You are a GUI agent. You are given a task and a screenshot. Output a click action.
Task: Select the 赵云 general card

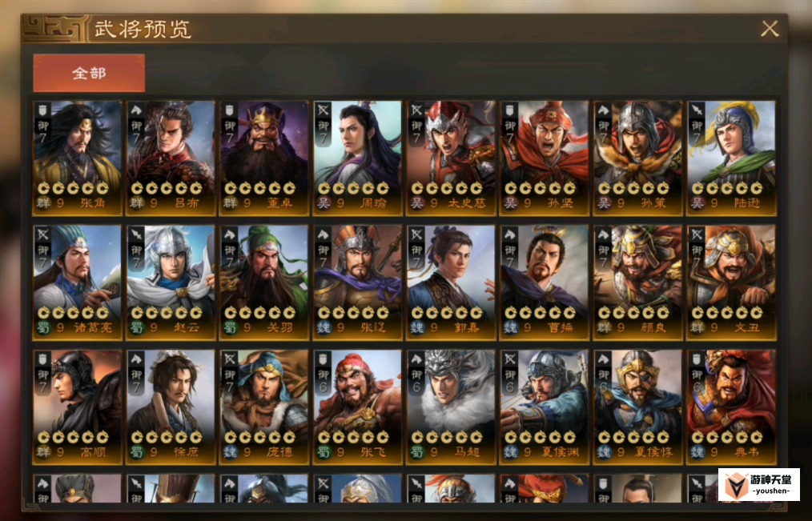point(171,283)
